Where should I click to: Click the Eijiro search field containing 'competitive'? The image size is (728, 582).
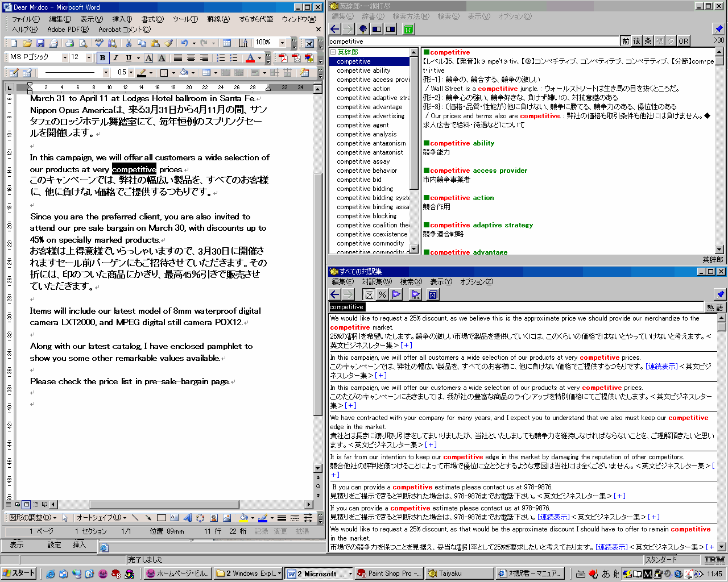click(473, 41)
